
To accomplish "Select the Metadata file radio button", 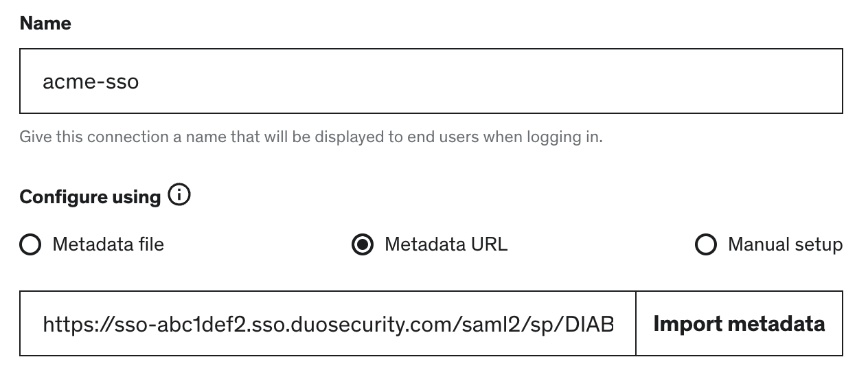I will (30, 244).
